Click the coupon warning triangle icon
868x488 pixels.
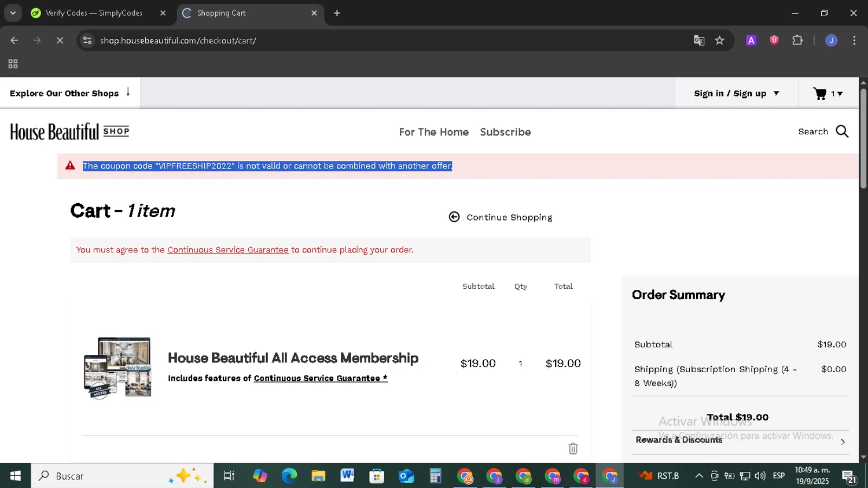(x=71, y=166)
